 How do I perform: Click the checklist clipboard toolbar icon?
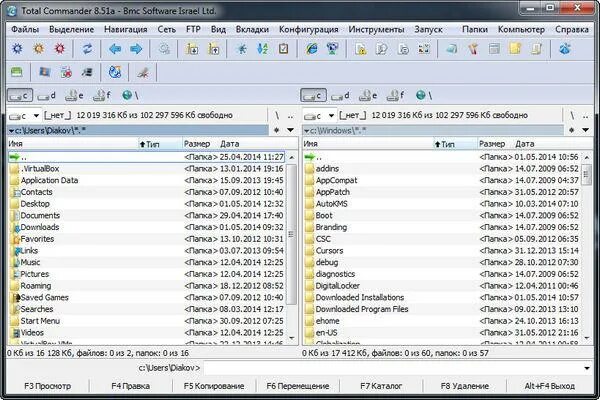coord(284,49)
